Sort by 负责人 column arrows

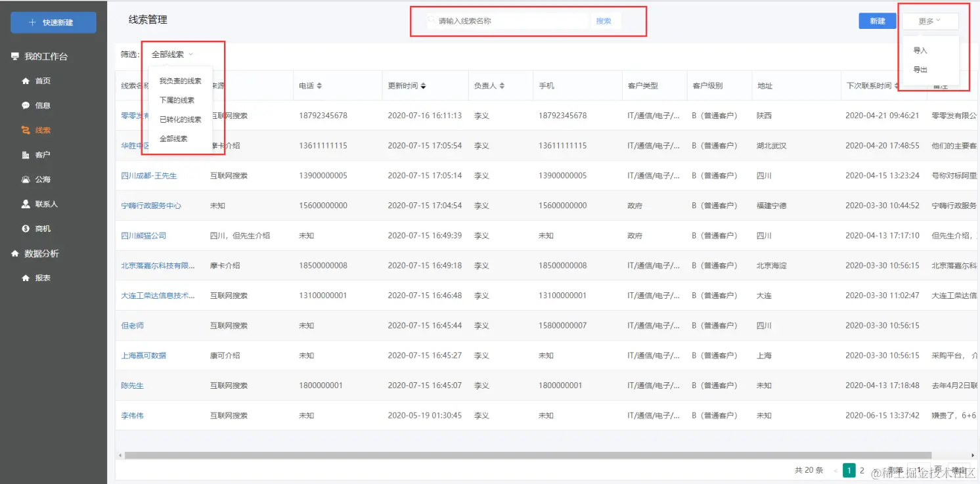[x=502, y=86]
